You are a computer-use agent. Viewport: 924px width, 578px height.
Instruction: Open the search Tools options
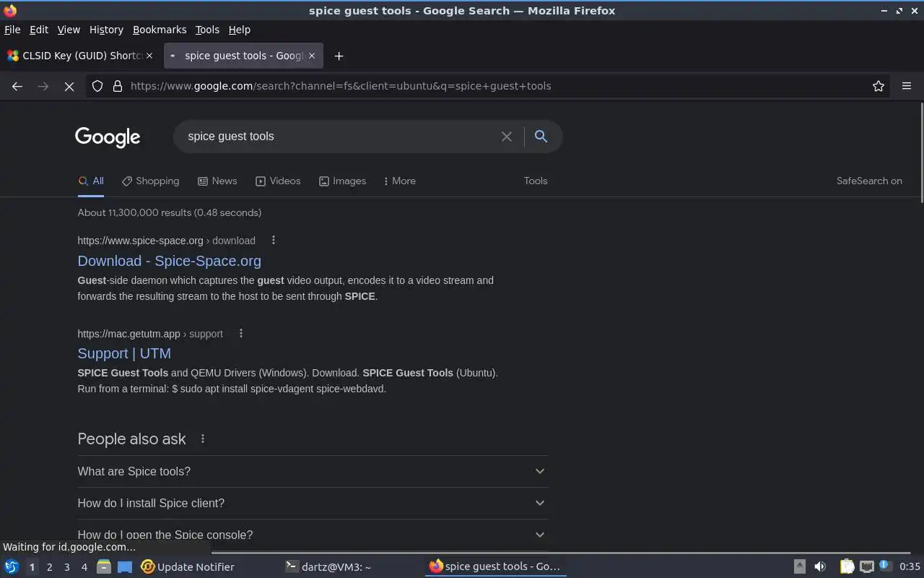[x=536, y=181]
